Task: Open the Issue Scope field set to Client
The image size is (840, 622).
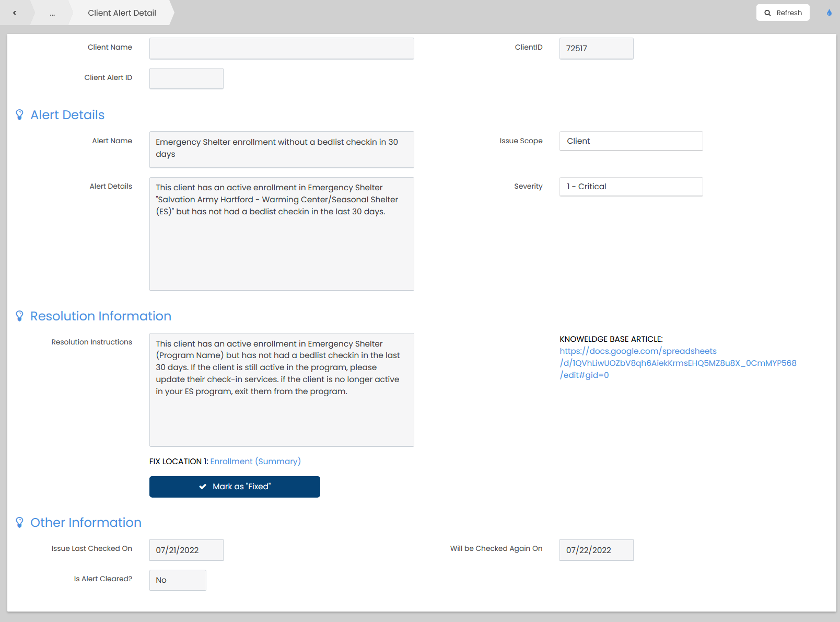Action: click(x=631, y=141)
